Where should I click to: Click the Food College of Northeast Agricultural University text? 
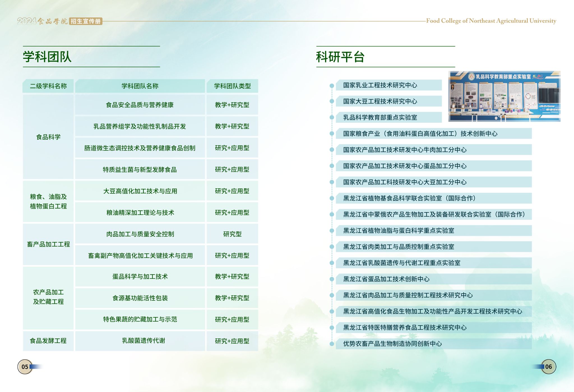coord(491,21)
